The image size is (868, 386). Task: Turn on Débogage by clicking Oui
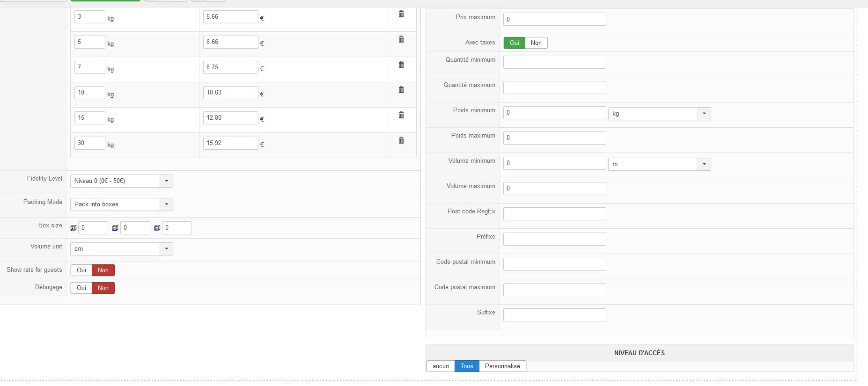tap(81, 288)
